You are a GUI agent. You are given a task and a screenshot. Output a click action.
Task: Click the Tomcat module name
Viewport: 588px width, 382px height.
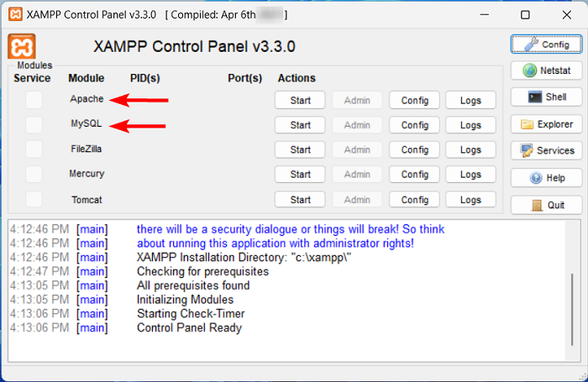(x=87, y=200)
